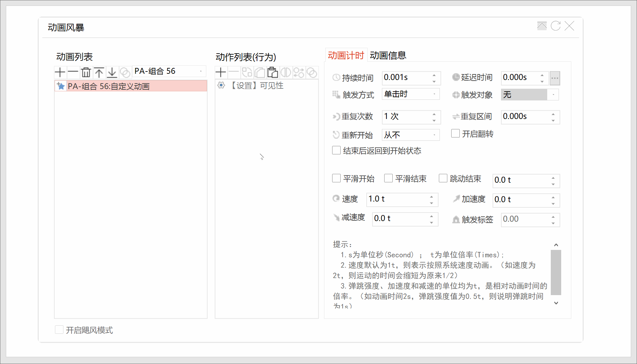Increase 速度 value with the up spinner

coord(432,197)
